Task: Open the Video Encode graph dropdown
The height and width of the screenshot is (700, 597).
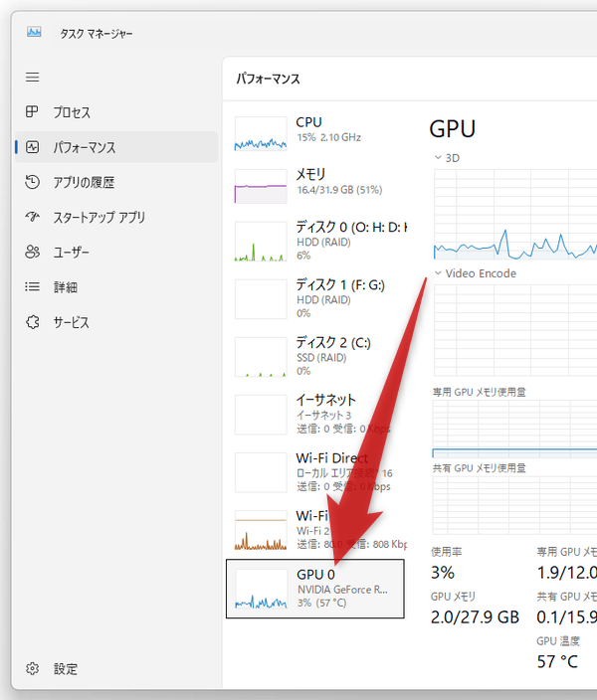Action: pyautogui.click(x=476, y=273)
